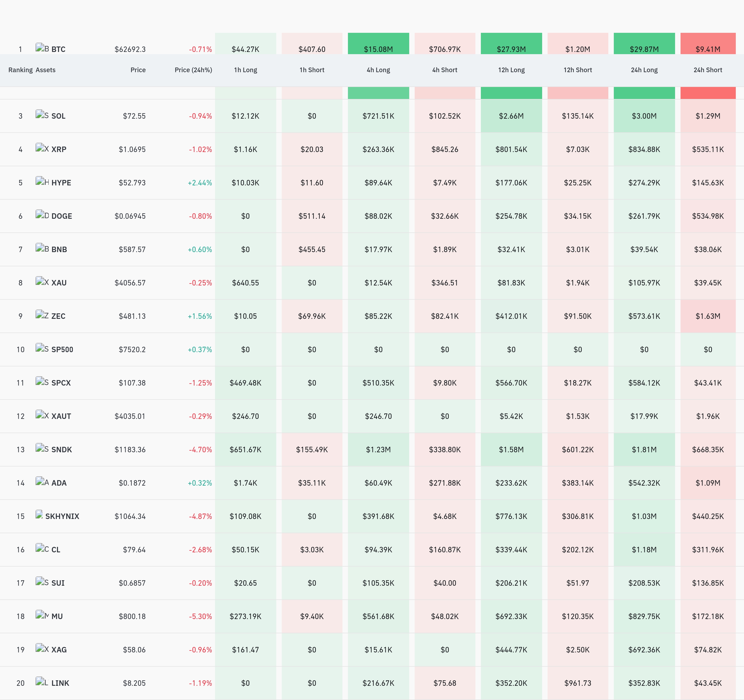Viewport: 744px width, 700px height.
Task: Select SPCX 1h Long value $469.48K
Action: pos(246,383)
